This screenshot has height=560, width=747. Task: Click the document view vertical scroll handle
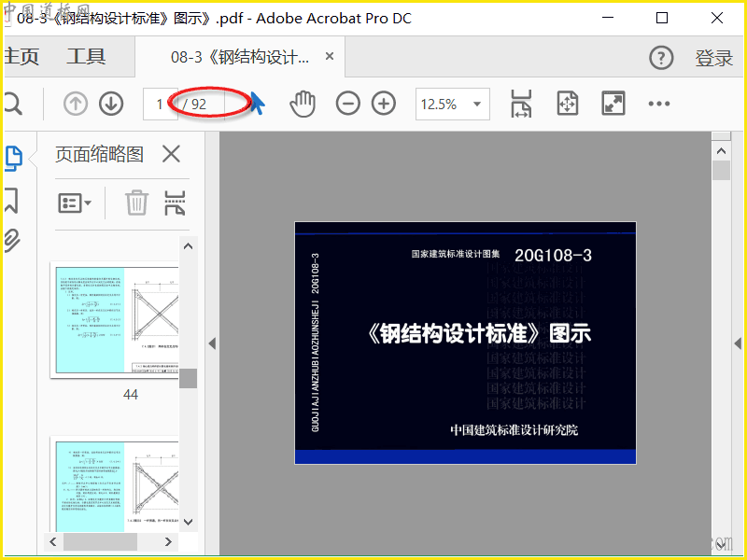point(721,170)
